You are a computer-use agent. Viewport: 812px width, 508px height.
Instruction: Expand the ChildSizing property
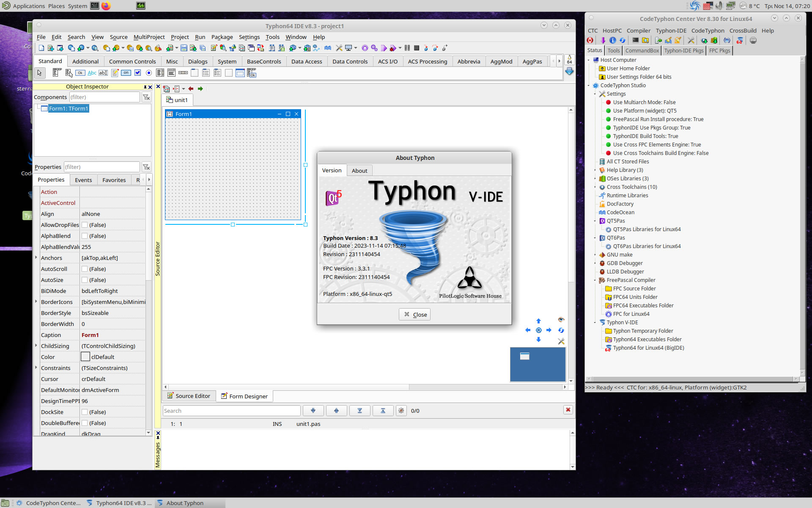click(x=36, y=345)
